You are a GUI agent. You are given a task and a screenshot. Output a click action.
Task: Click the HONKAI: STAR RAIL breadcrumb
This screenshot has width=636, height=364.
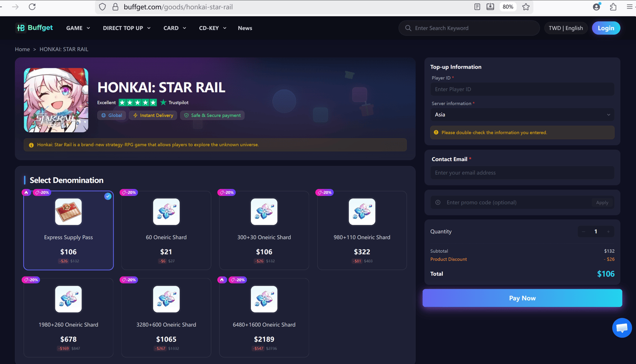point(64,49)
